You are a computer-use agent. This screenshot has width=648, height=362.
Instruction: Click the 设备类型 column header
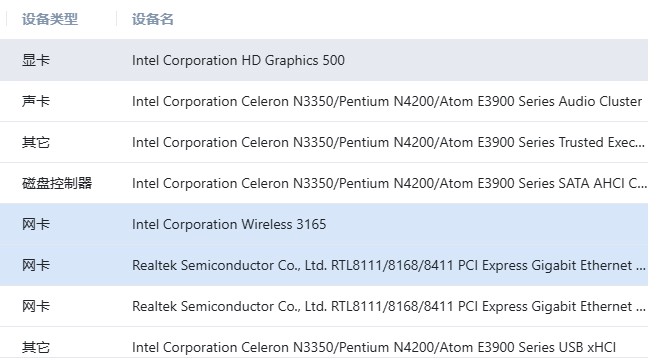tap(50, 19)
